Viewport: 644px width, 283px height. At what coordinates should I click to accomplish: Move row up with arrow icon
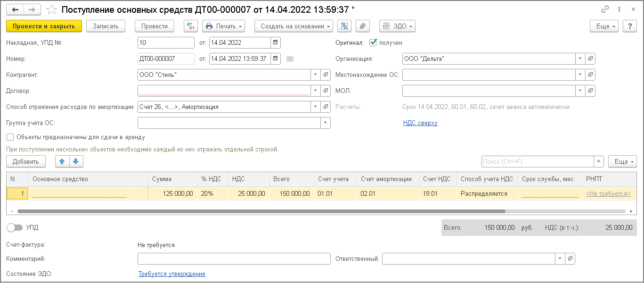pyautogui.click(x=62, y=161)
